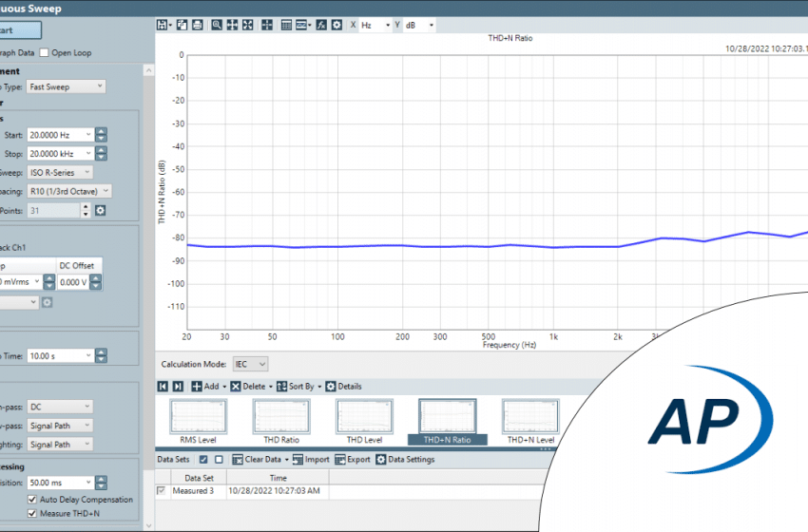Viewport: 808px width, 532px height.
Task: Jump to first result using the skip-back icon
Action: coord(163,387)
